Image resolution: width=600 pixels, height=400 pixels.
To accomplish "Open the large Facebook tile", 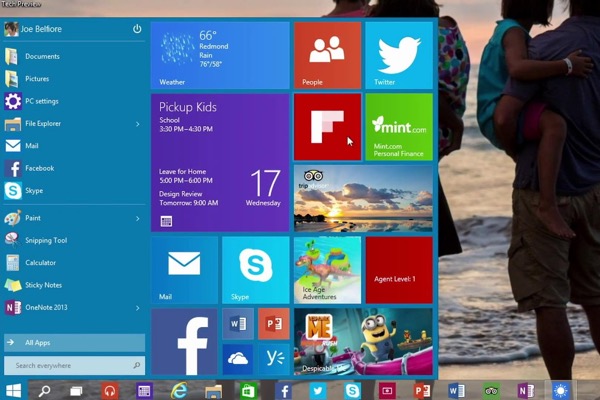I will coord(184,341).
